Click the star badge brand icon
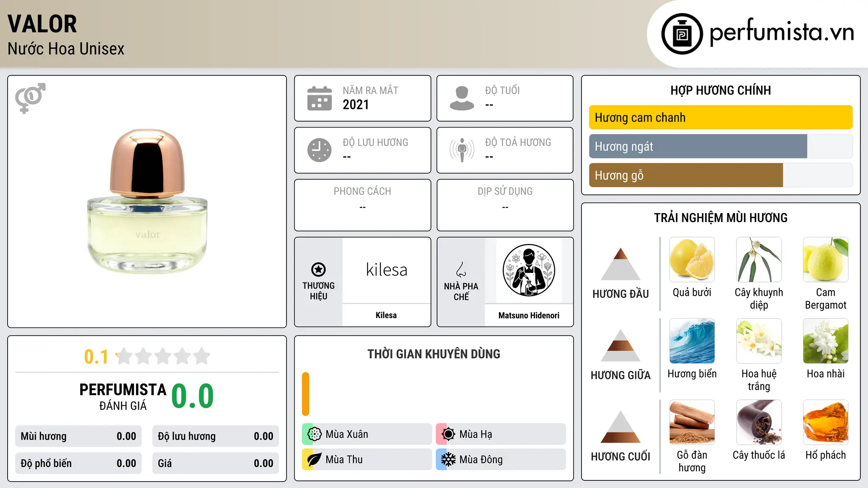 318,269
